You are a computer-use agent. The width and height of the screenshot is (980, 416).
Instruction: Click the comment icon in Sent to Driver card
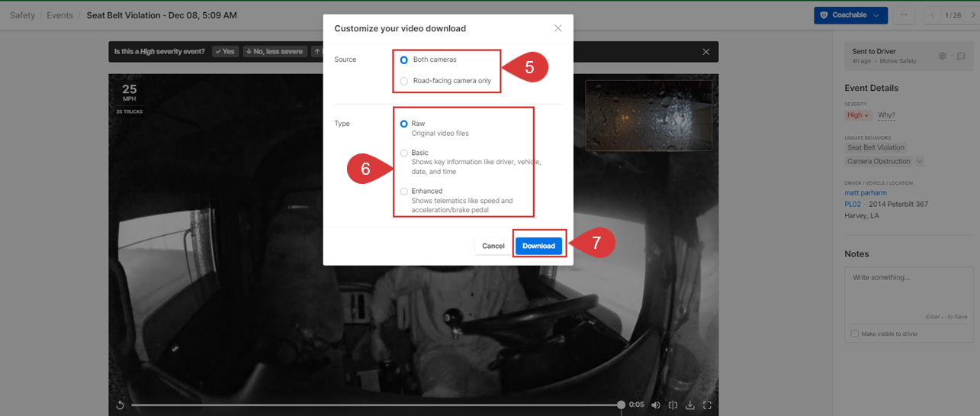(961, 56)
